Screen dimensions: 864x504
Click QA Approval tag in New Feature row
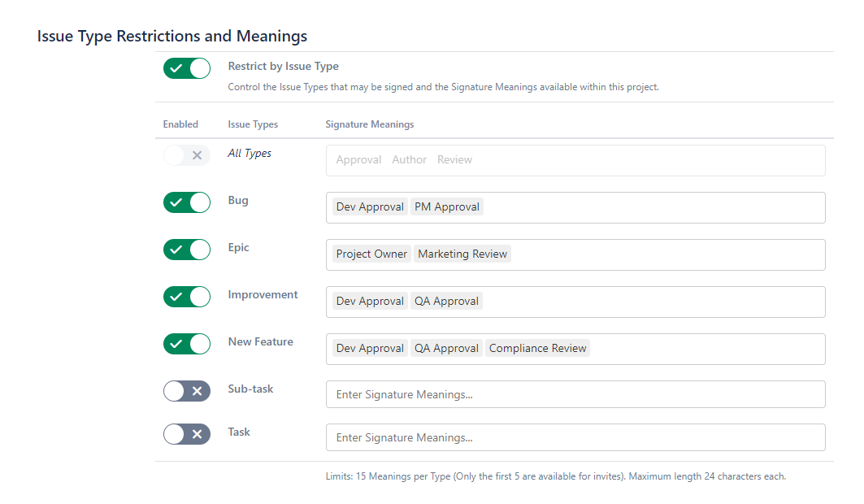tap(446, 349)
